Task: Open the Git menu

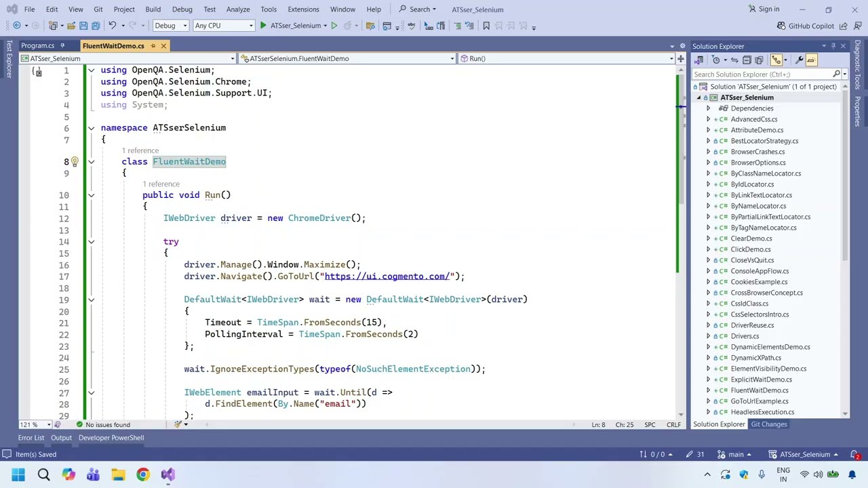Action: [x=98, y=9]
